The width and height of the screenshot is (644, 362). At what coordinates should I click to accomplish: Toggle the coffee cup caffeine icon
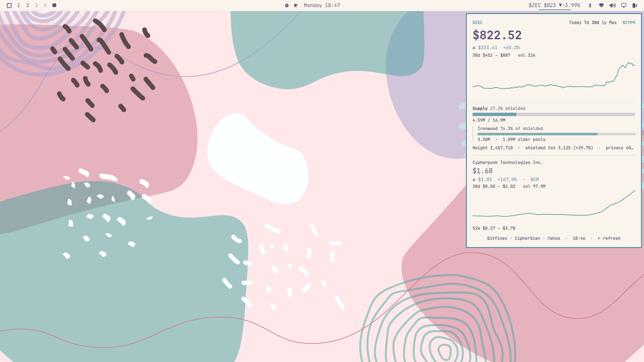pyautogui.click(x=296, y=5)
